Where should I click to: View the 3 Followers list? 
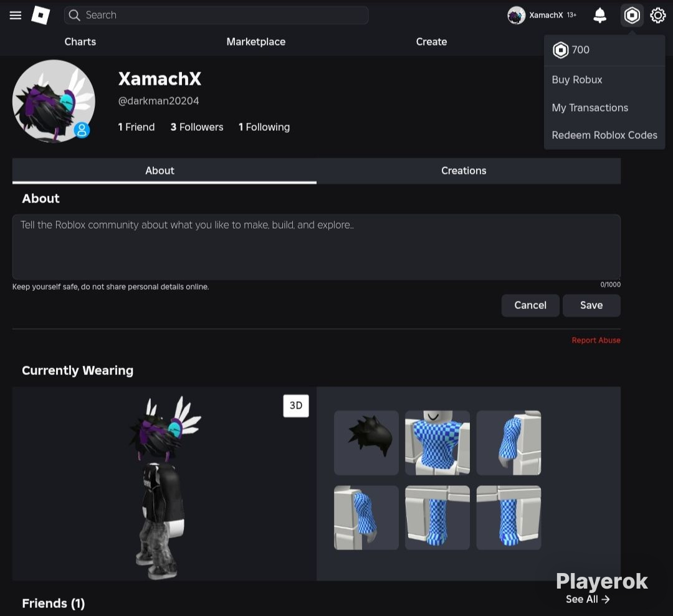(x=197, y=127)
